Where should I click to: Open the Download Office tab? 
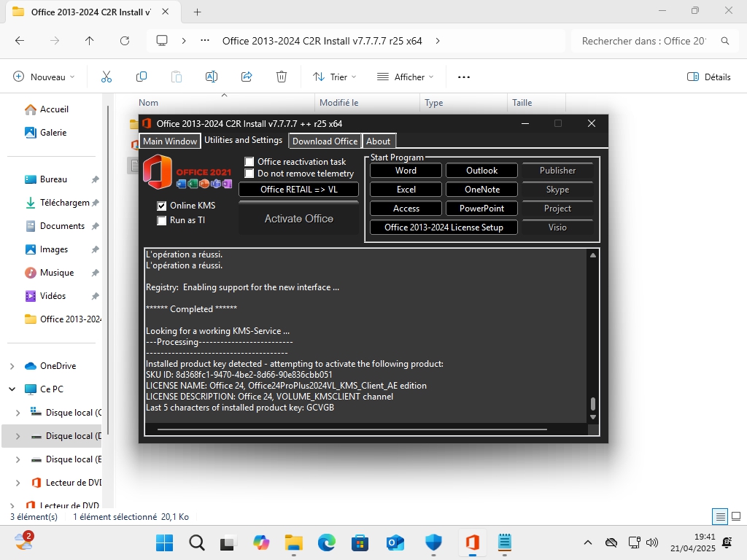click(325, 141)
